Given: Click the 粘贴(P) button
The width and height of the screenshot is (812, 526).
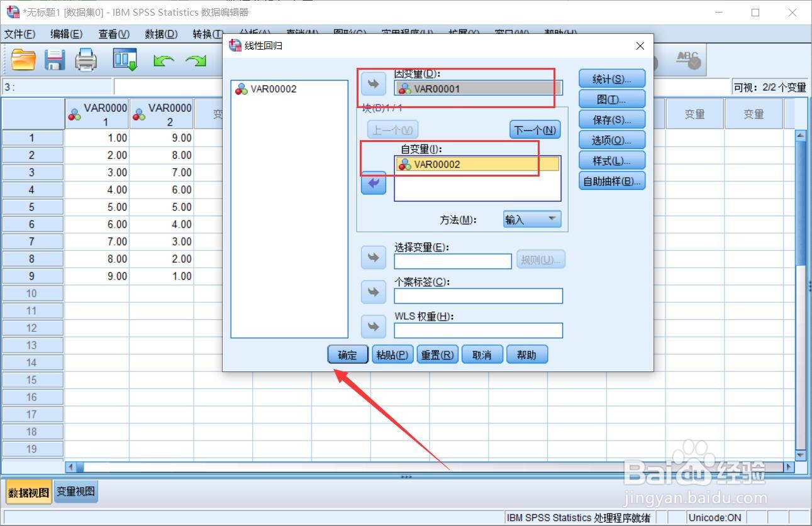Looking at the screenshot, I should pos(392,354).
